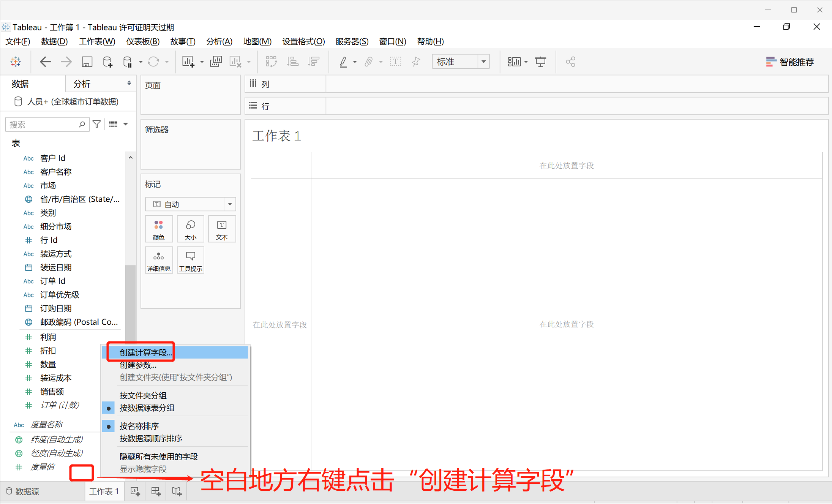Click the show mark labels icon
The height and width of the screenshot is (504, 832).
click(395, 62)
